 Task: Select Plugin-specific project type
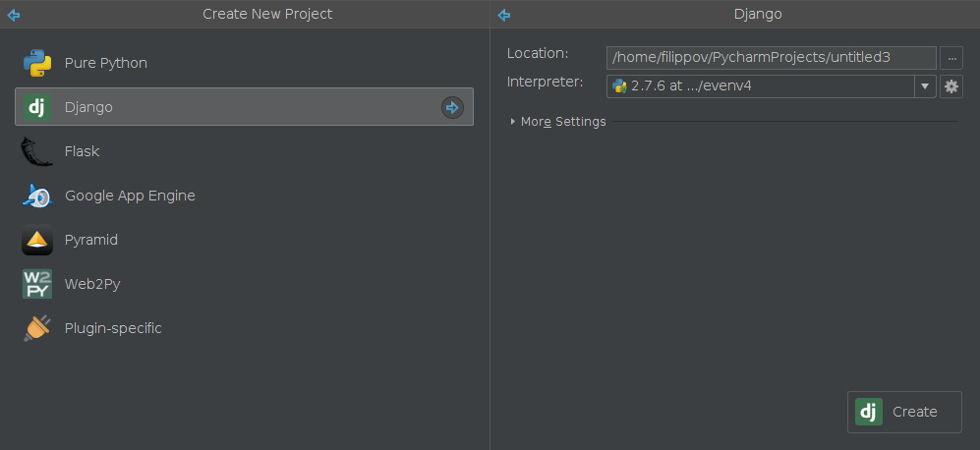coord(244,328)
